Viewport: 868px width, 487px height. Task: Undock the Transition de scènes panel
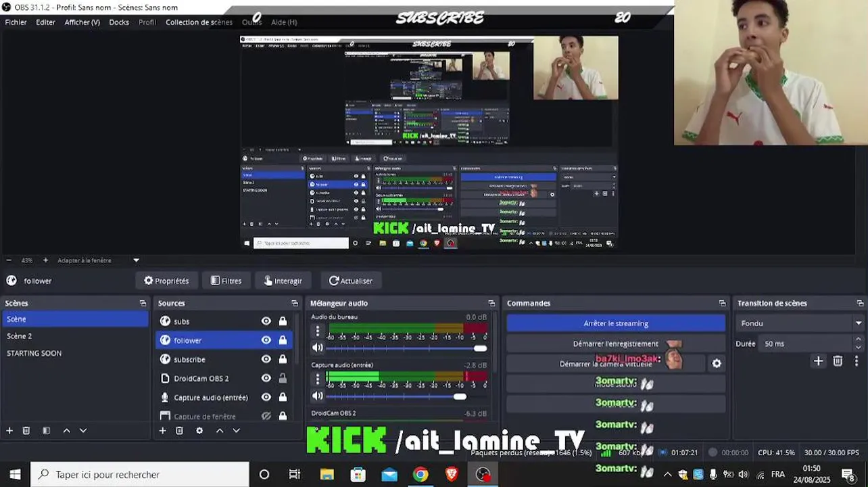[x=860, y=303]
